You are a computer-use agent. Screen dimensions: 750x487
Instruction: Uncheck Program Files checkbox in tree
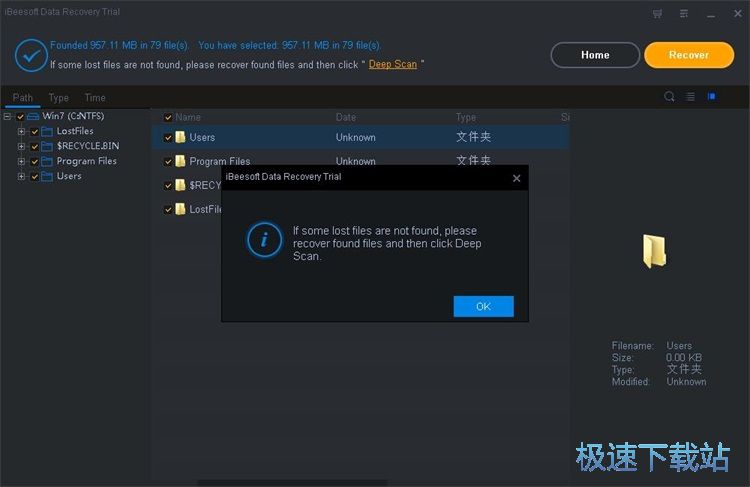coord(34,162)
